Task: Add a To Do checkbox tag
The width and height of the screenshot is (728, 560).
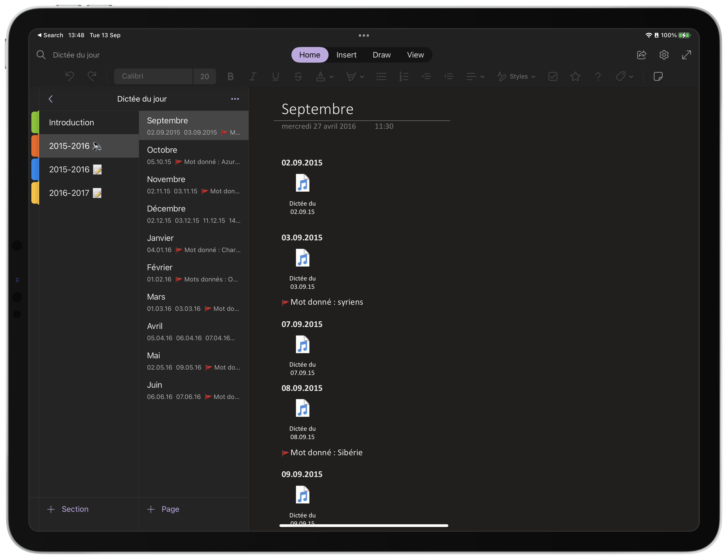Action: [553, 77]
